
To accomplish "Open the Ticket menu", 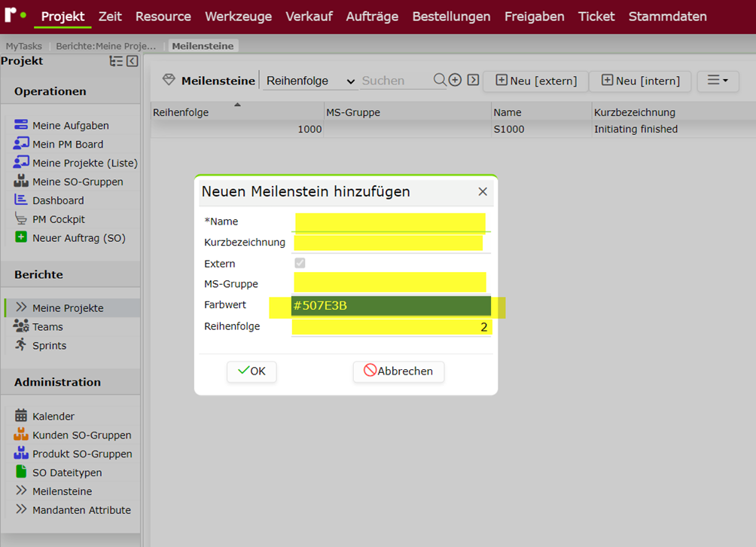I will (x=596, y=17).
